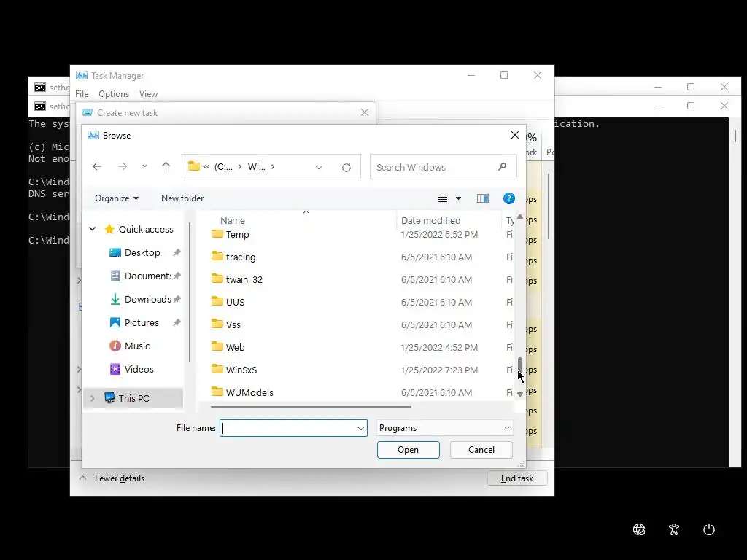Refresh the folder listing

[347, 167]
